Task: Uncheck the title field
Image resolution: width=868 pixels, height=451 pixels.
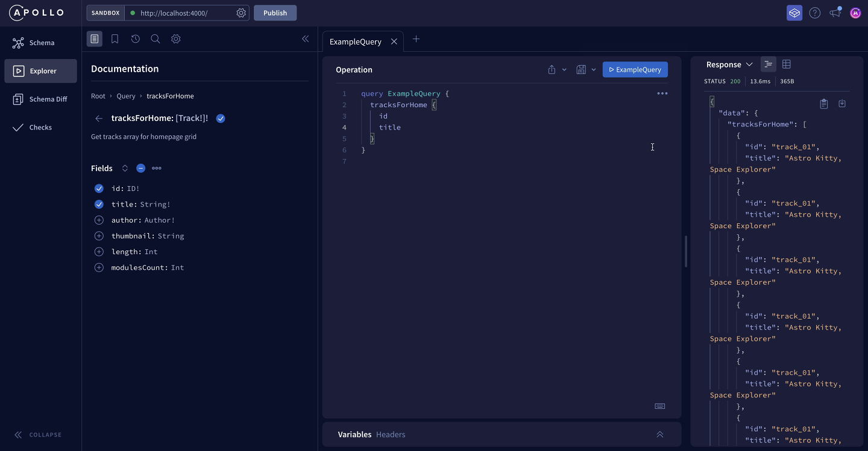Action: pos(99,204)
